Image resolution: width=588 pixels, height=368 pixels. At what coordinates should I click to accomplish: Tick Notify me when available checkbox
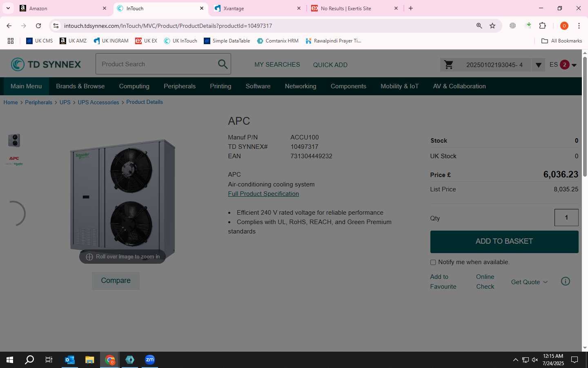point(433,263)
